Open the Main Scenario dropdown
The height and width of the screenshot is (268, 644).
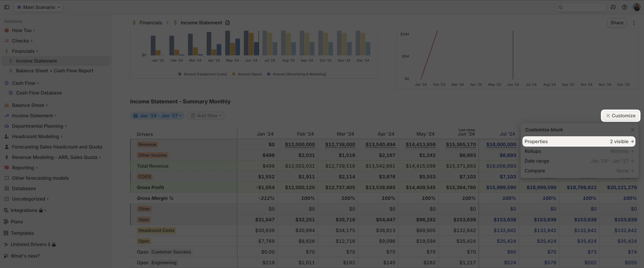pos(38,7)
